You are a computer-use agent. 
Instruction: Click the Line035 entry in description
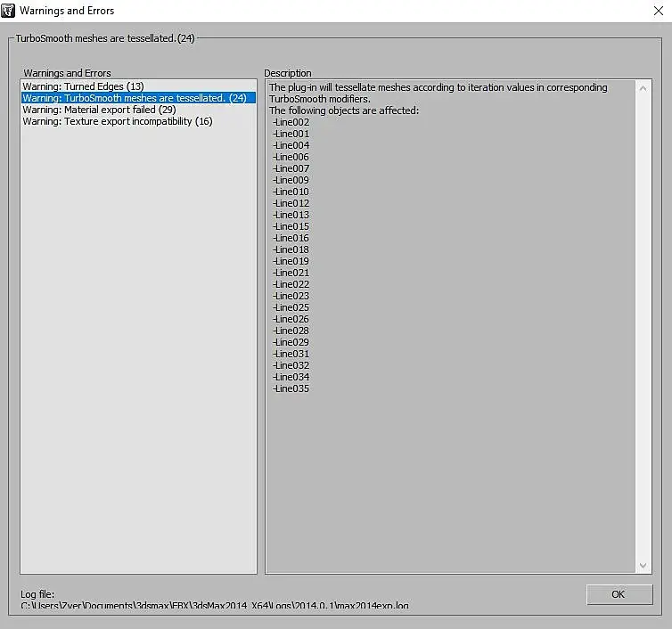(291, 388)
